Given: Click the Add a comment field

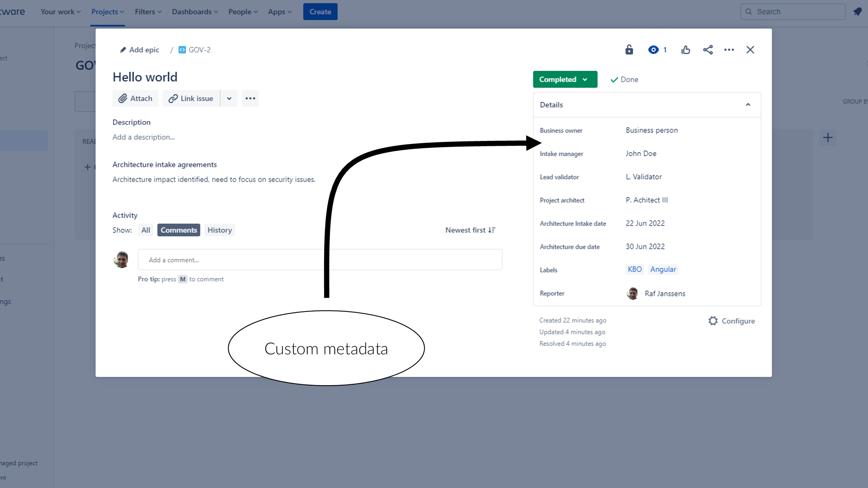Looking at the screenshot, I should coord(320,260).
